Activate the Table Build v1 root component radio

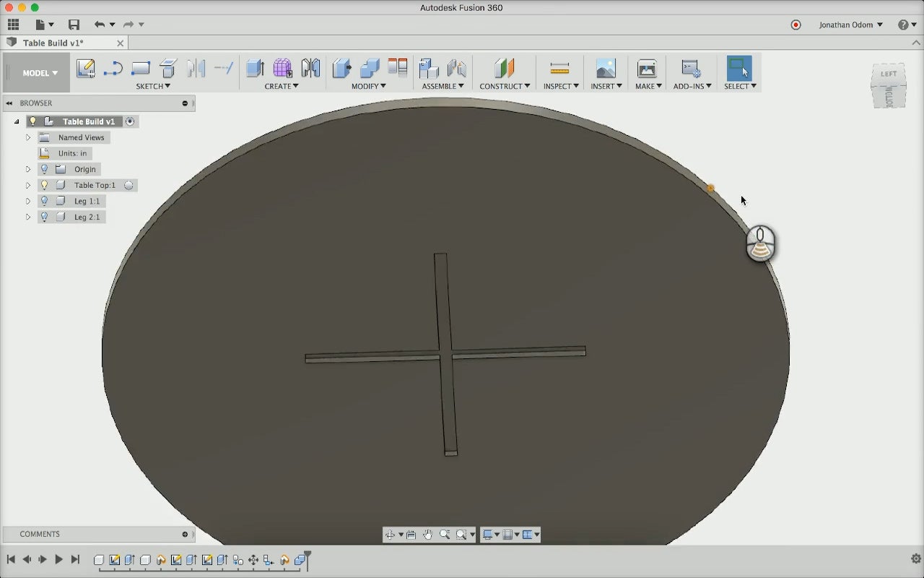pos(130,121)
